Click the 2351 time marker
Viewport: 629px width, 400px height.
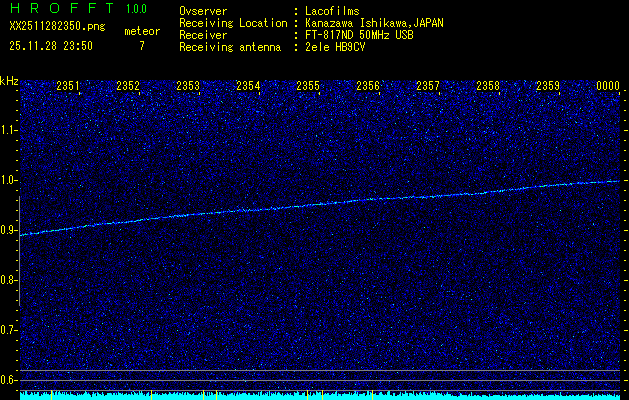click(68, 86)
